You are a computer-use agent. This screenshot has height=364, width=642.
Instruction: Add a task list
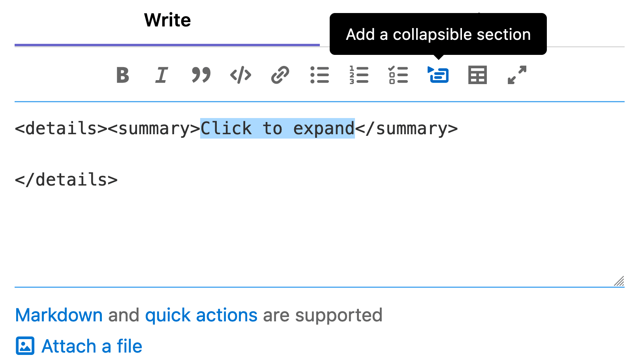coord(398,75)
